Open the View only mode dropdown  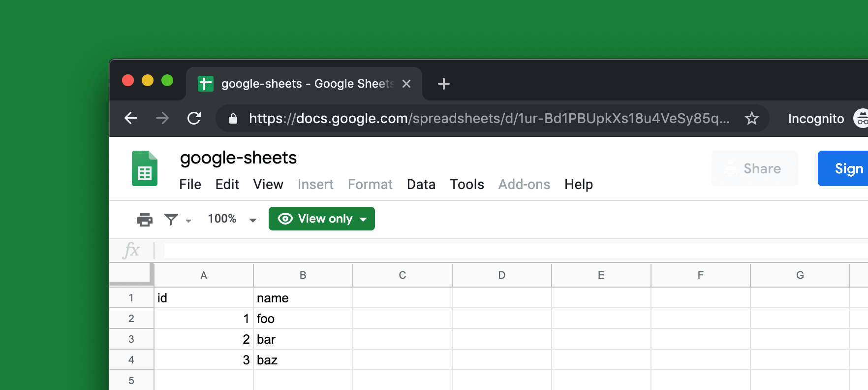tap(322, 219)
